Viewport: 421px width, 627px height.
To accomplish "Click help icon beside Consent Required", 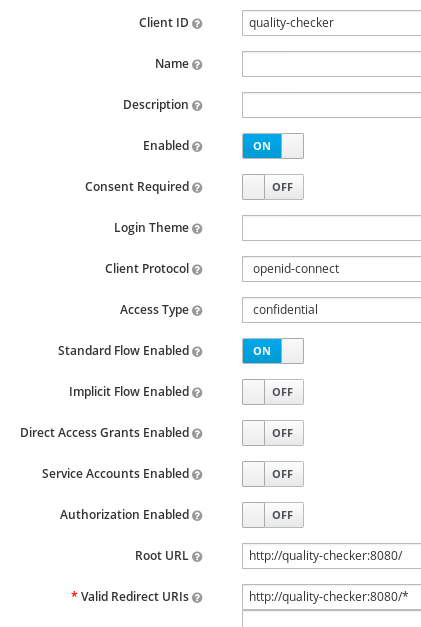I will tap(197, 188).
